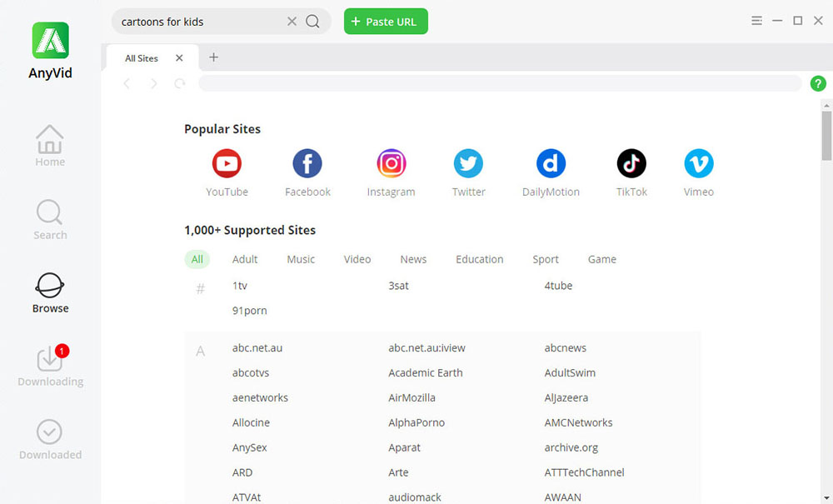Image resolution: width=833 pixels, height=504 pixels.
Task: Close the All Sites tab
Action: click(179, 57)
